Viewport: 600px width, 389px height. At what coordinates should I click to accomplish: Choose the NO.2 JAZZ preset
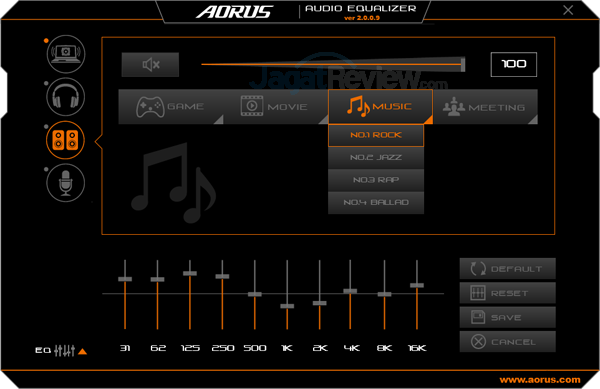point(376,158)
